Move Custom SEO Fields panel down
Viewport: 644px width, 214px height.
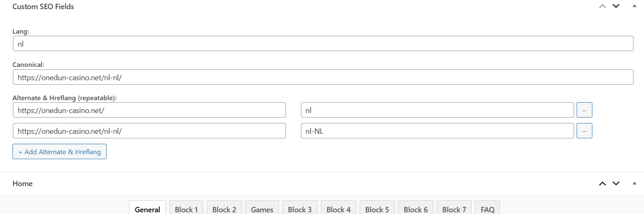[x=616, y=6]
